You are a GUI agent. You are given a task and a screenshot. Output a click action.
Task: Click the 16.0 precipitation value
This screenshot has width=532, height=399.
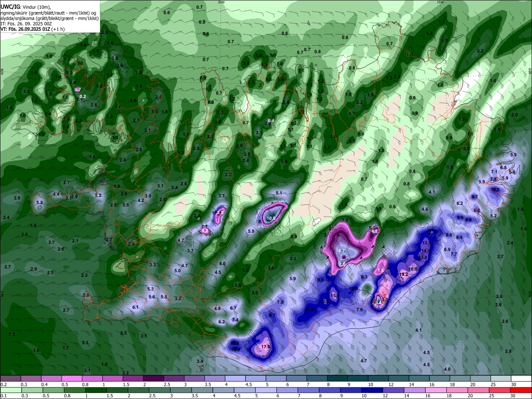click(x=413, y=269)
